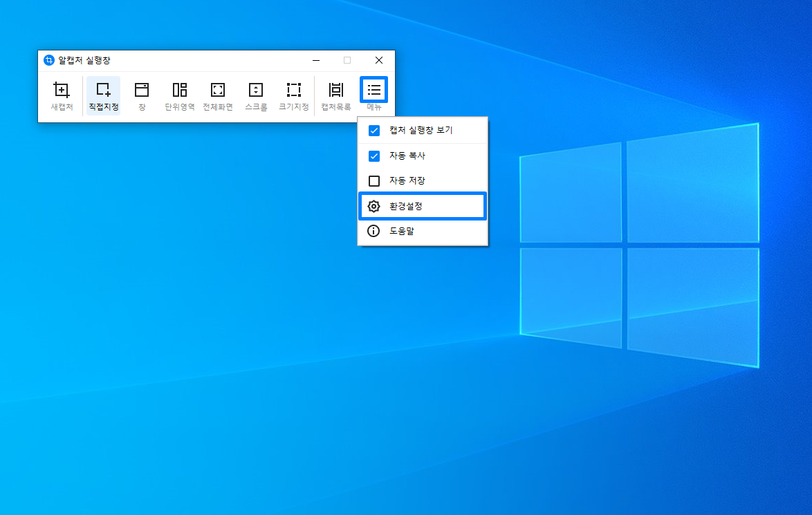Image resolution: width=812 pixels, height=515 pixels.
Task: Uncheck 캡처 실행창 보기 option
Action: pyautogui.click(x=374, y=131)
